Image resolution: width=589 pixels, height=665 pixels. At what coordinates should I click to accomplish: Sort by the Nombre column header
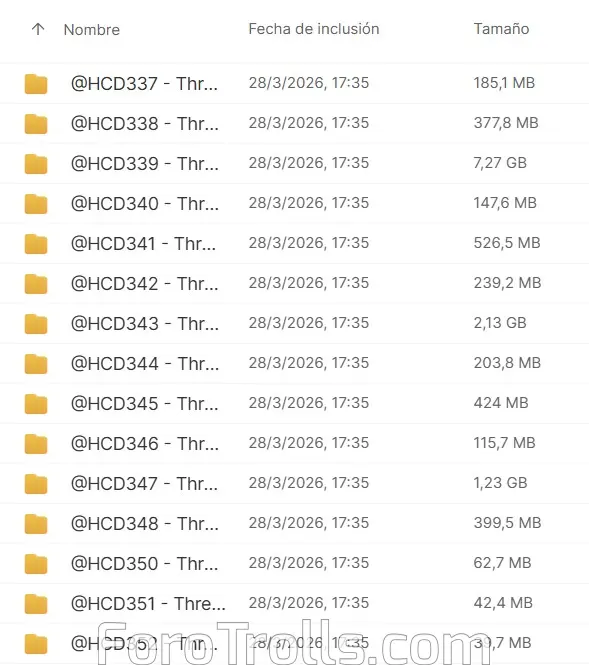pos(92,30)
